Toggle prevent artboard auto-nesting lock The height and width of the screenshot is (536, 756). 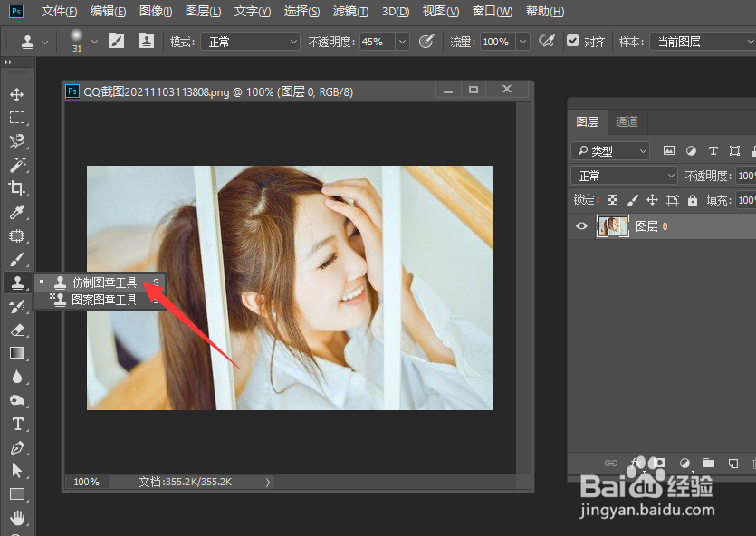point(673,200)
